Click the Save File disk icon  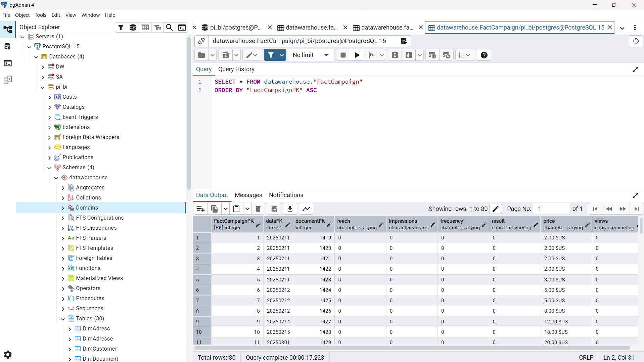pos(226,55)
